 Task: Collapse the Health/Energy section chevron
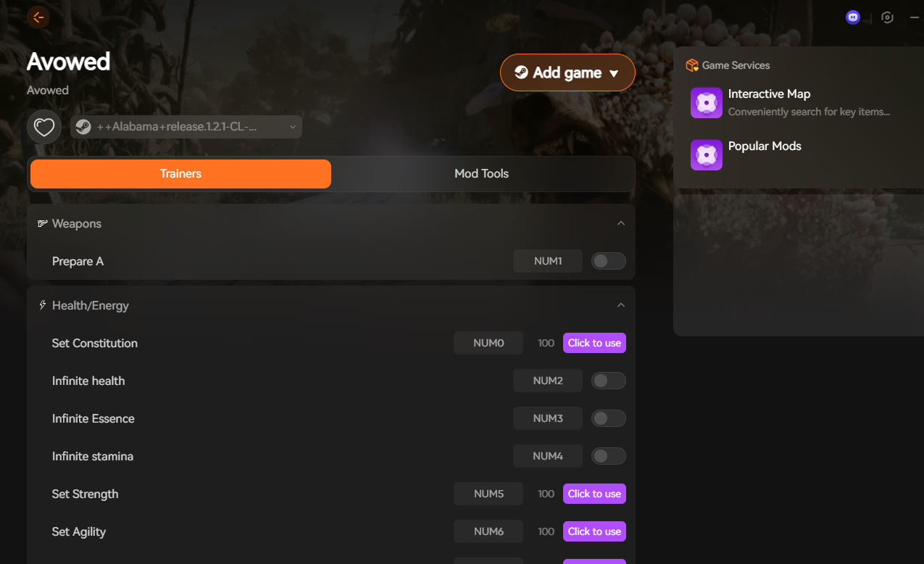(x=620, y=305)
